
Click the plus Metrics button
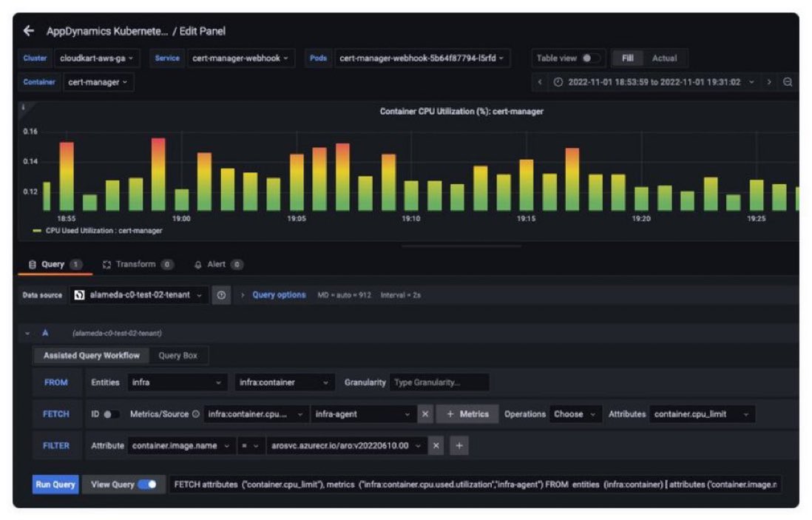tap(467, 413)
